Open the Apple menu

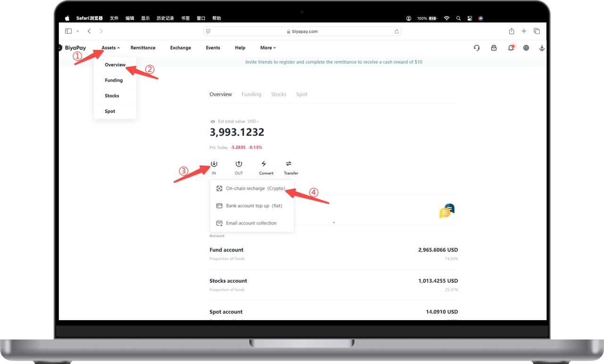tap(67, 18)
